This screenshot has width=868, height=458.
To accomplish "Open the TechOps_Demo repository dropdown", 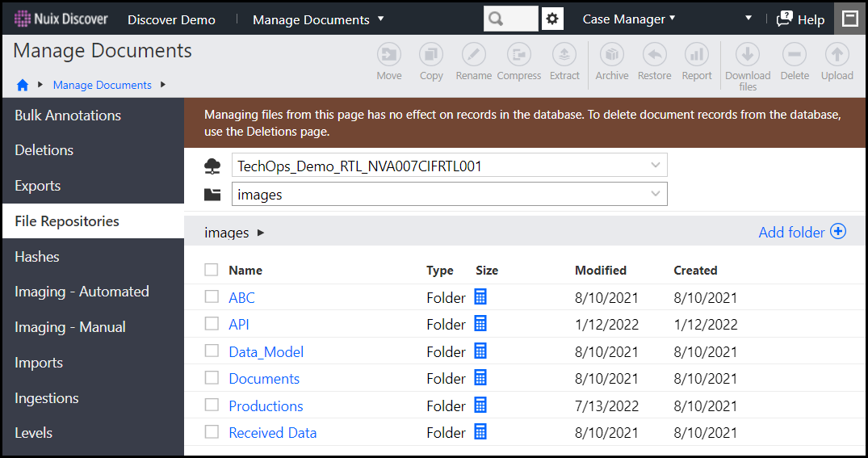I will coord(450,165).
